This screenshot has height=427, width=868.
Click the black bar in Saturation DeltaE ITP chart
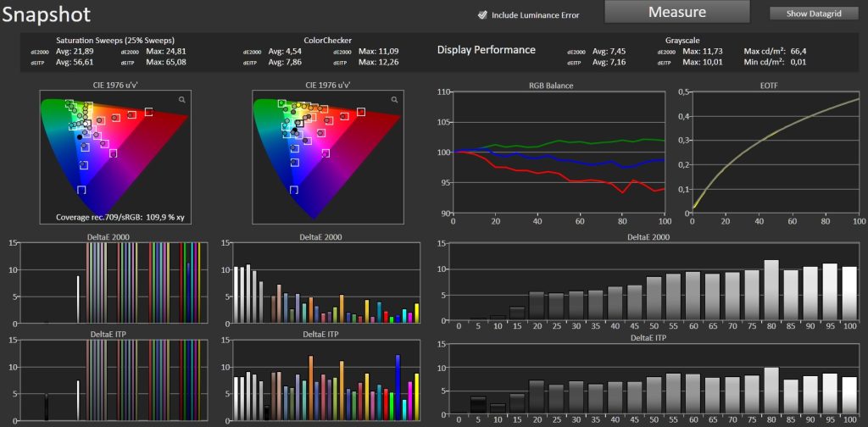pyautogui.click(x=47, y=408)
